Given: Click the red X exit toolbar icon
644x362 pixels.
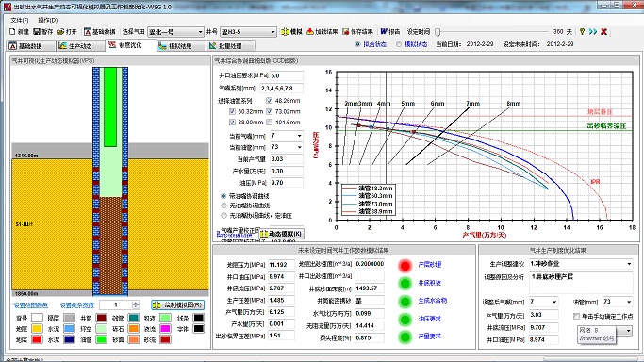Looking at the screenshot, I should point(603,32).
